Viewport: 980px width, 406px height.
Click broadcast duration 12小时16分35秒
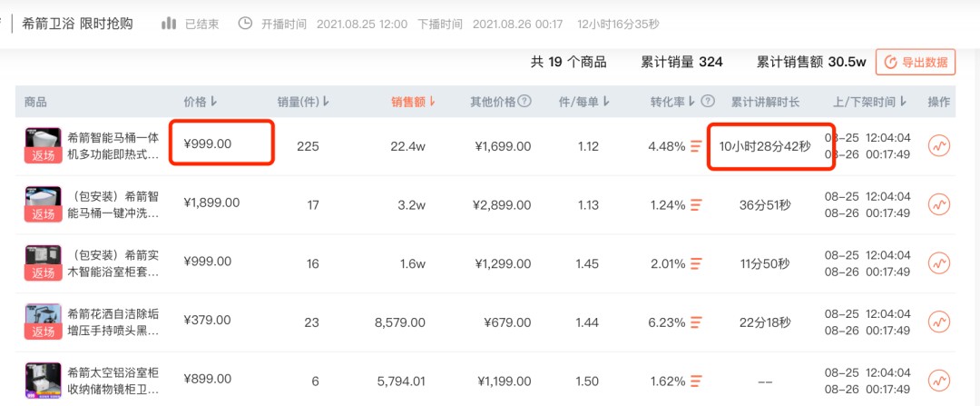pyautogui.click(x=618, y=25)
